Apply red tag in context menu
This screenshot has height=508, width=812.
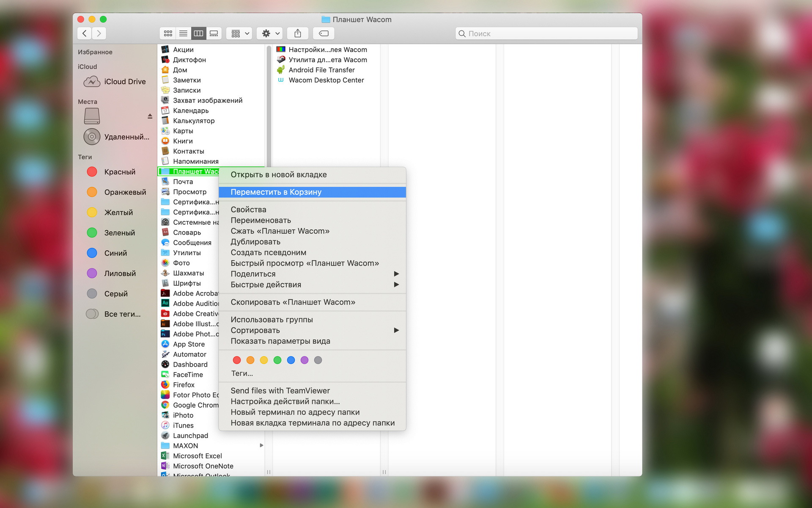click(237, 360)
